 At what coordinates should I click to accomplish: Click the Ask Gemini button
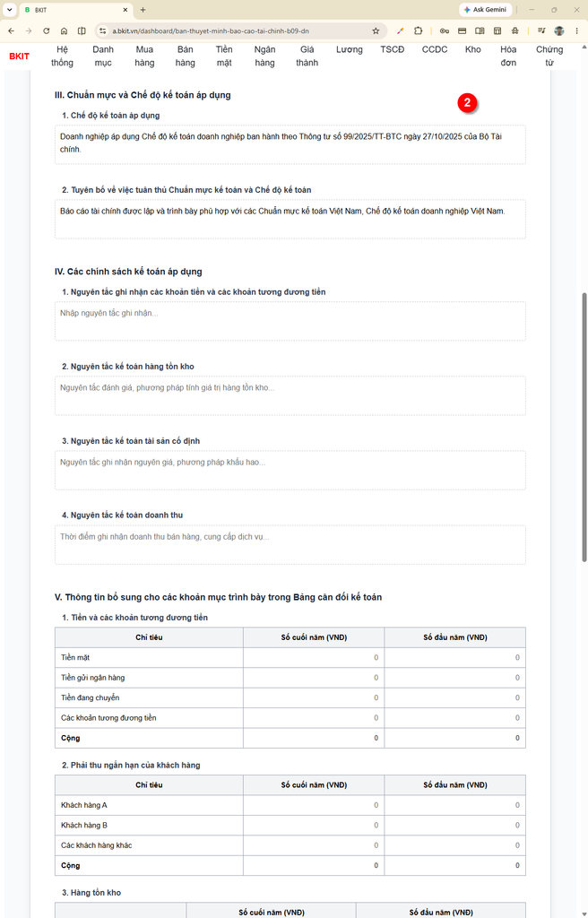[486, 10]
